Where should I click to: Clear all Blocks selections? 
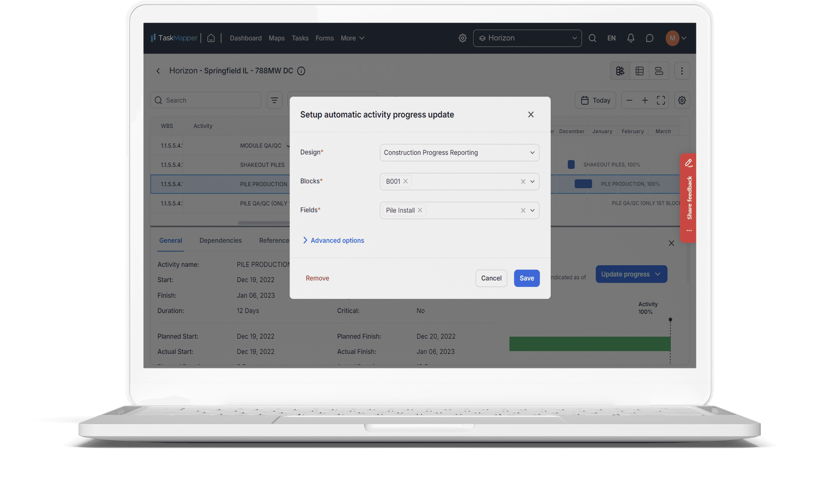523,181
